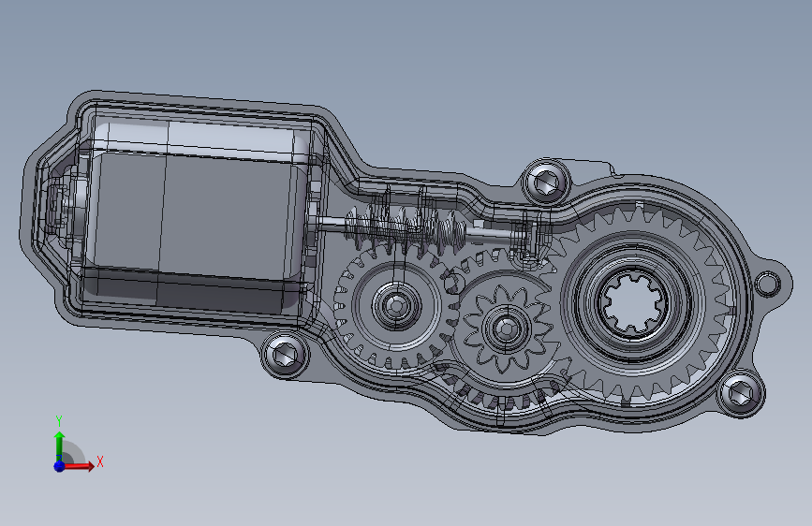Click the red X-axis arrow of triad

pos(80,466)
